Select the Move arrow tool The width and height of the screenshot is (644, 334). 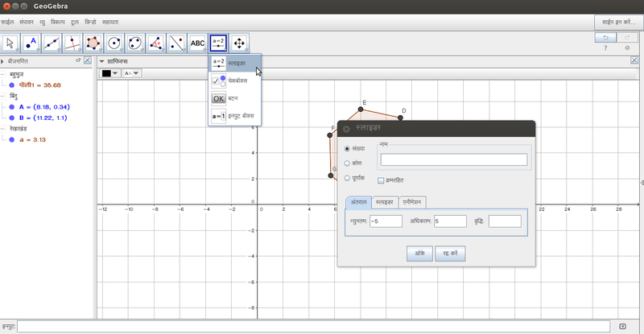[10, 43]
